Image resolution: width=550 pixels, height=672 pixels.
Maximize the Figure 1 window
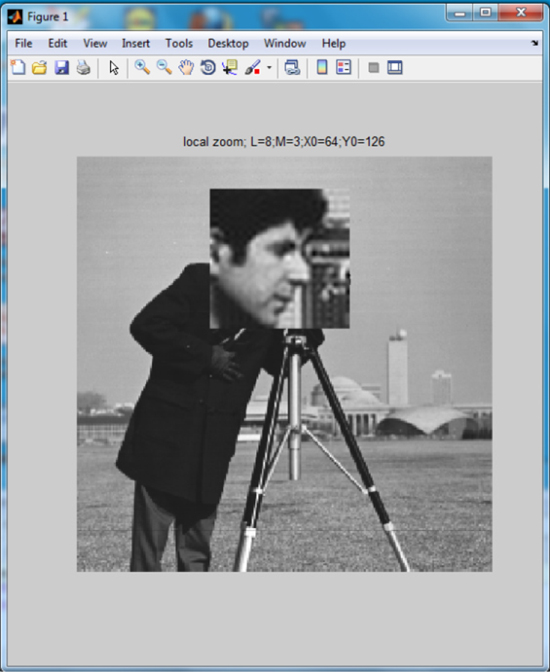click(x=485, y=12)
